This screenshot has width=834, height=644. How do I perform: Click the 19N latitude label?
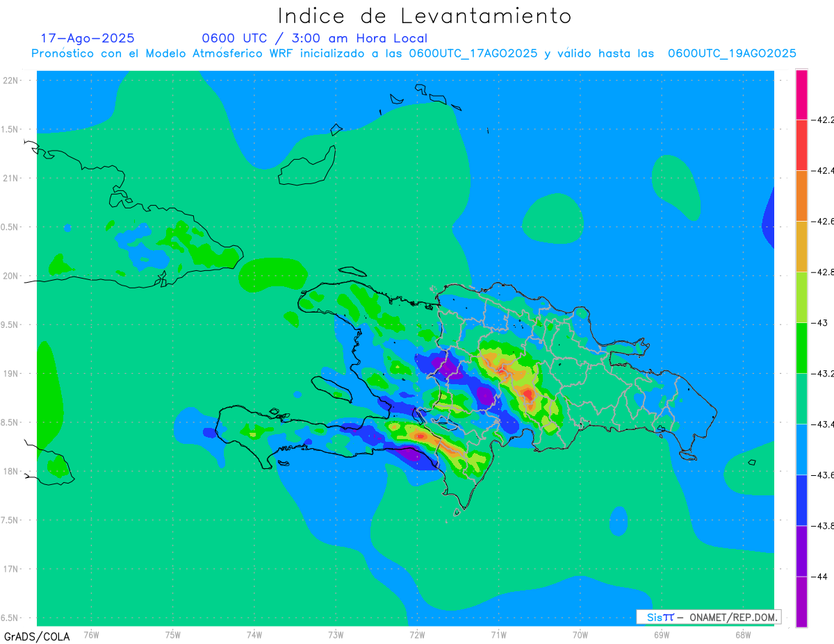tap(10, 374)
